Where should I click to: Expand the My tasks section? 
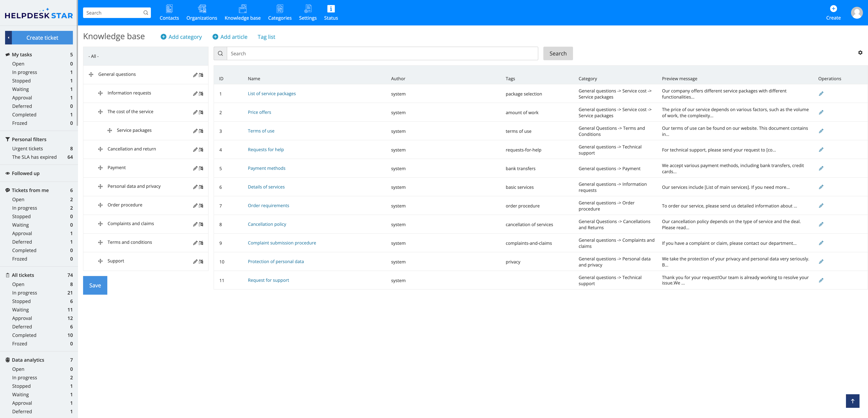tap(22, 55)
